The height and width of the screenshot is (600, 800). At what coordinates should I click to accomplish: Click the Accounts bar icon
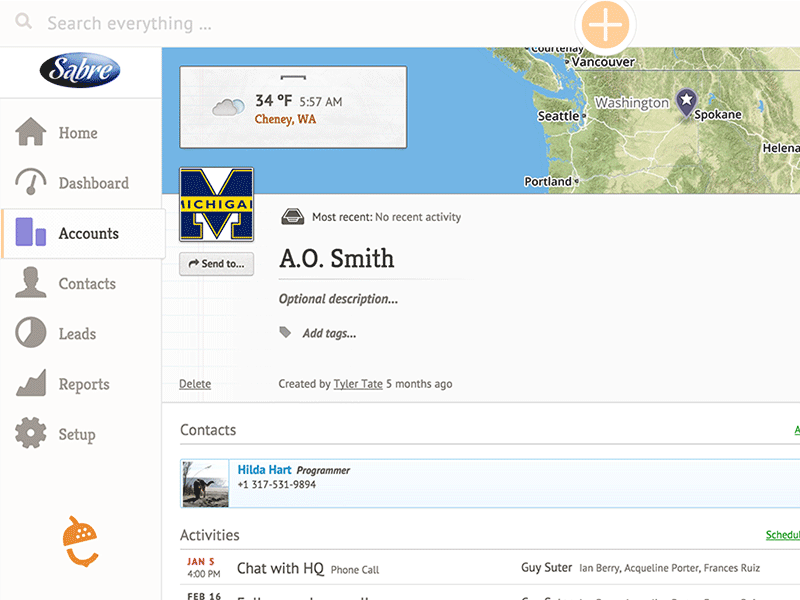31,232
